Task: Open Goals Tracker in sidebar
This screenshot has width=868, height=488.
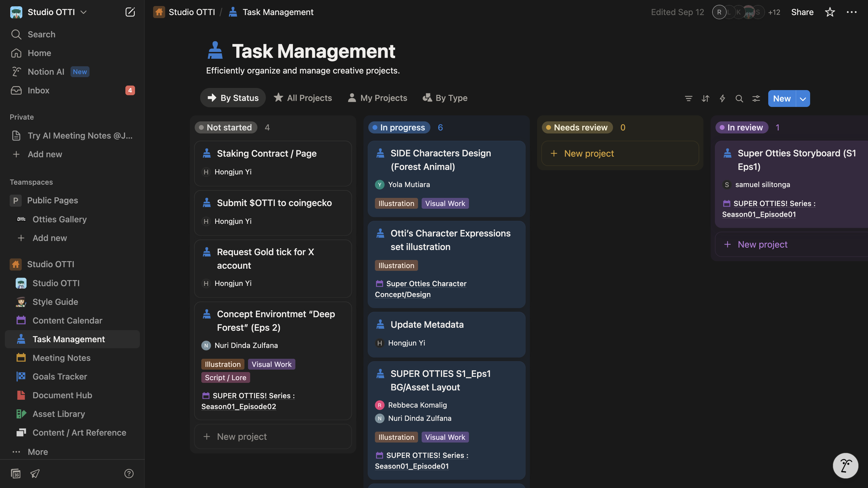Action: point(60,376)
